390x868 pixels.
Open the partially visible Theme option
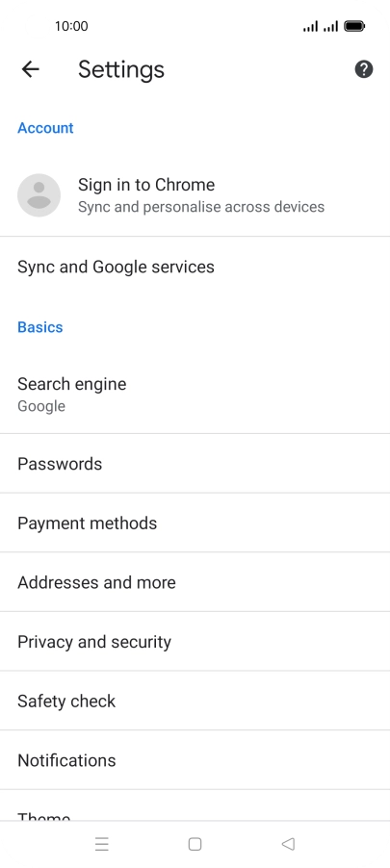click(195, 806)
